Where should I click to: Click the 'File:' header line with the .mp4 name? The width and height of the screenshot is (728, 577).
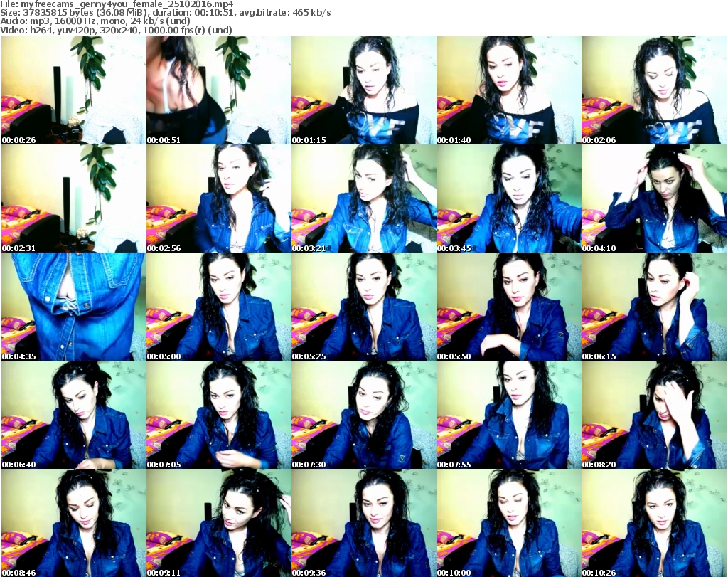click(x=117, y=4)
